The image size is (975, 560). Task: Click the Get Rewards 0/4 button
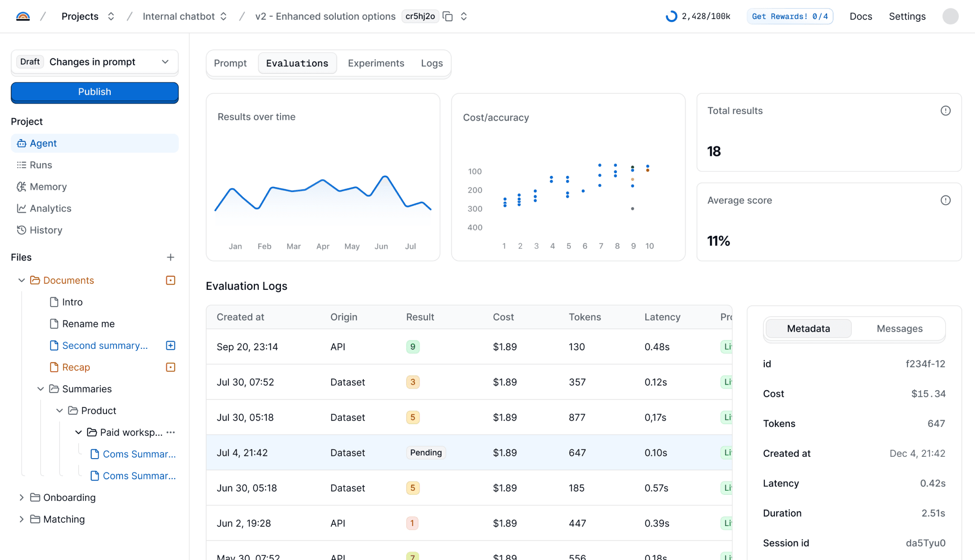point(789,16)
